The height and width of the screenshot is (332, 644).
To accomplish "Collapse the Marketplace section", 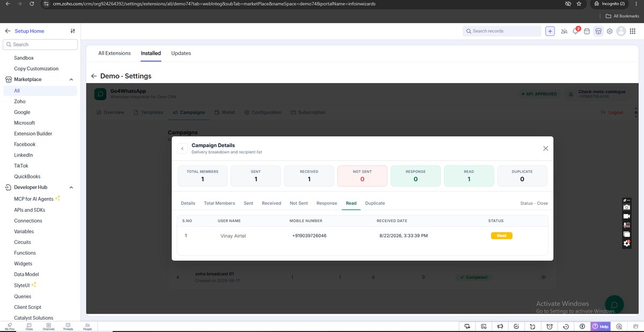I will click(71, 79).
